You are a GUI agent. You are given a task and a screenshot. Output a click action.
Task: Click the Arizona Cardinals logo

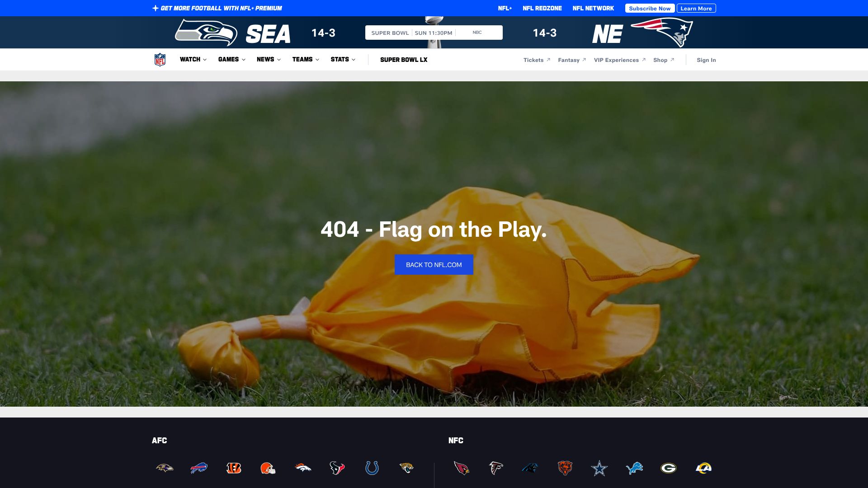coord(462,468)
